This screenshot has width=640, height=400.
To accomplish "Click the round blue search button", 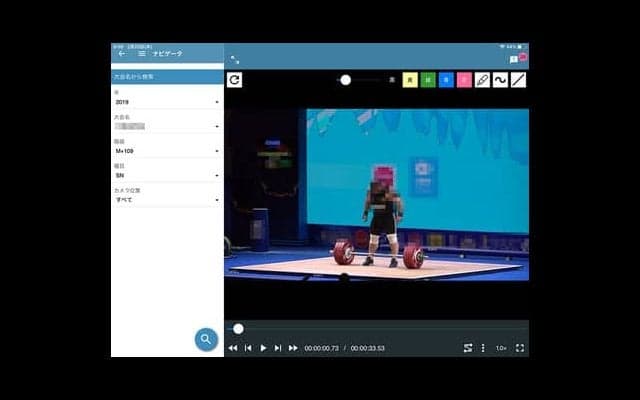I will (x=206, y=339).
